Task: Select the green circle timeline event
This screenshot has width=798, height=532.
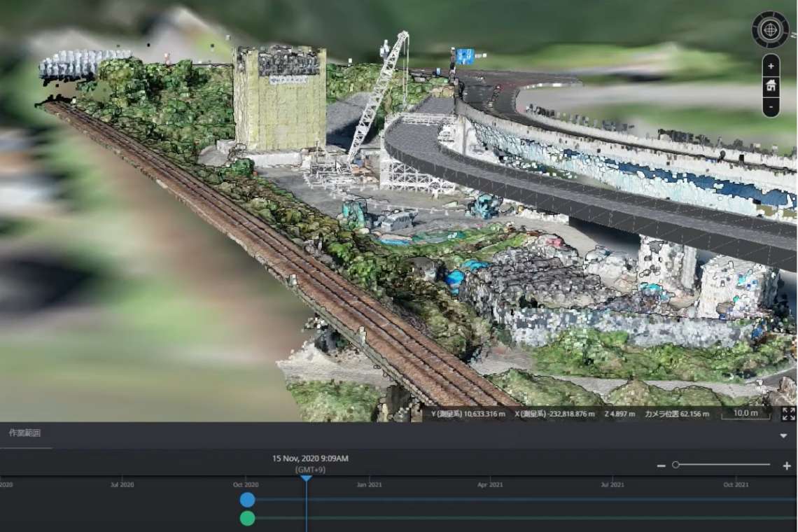Action: coord(247,518)
